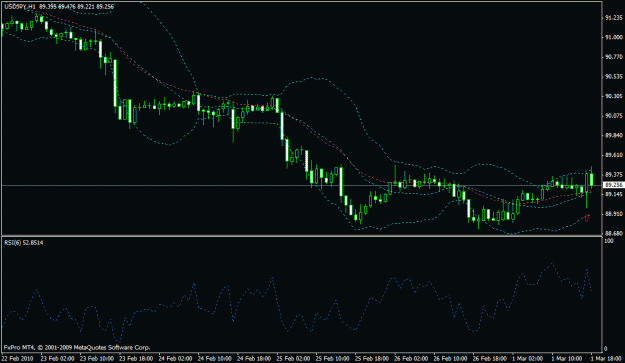
Task: Click the 23 Feb 18:00 time label
Action: (136, 358)
